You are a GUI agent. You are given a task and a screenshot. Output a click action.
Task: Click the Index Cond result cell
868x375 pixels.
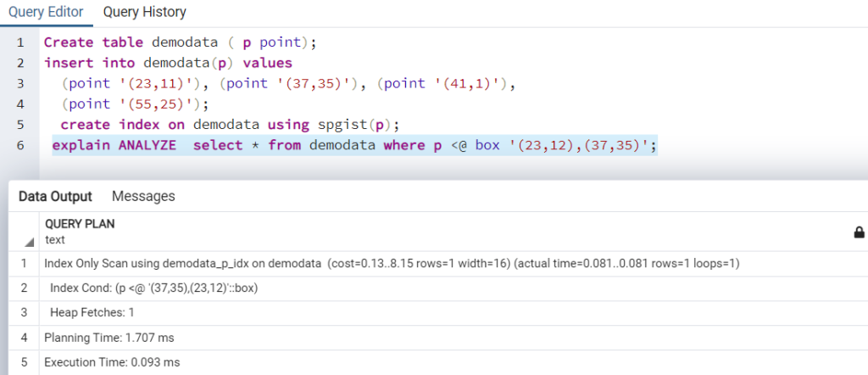pos(453,288)
